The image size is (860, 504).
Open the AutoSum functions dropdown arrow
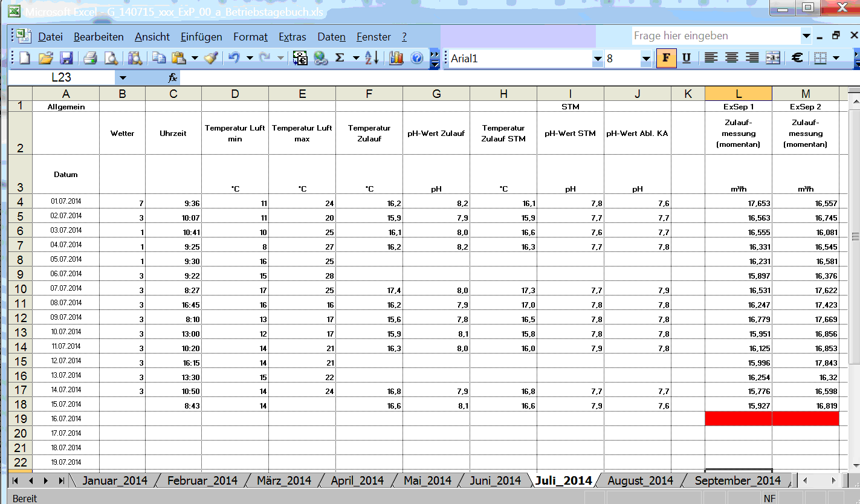(356, 58)
